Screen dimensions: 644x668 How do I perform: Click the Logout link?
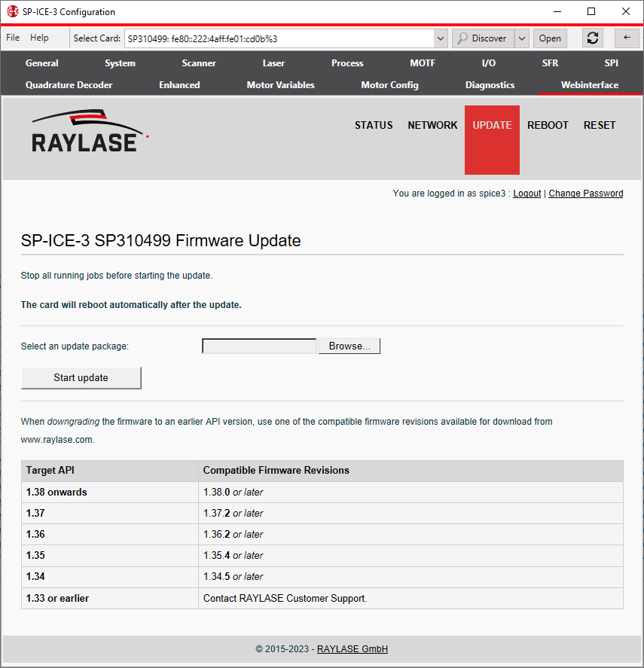coord(526,194)
